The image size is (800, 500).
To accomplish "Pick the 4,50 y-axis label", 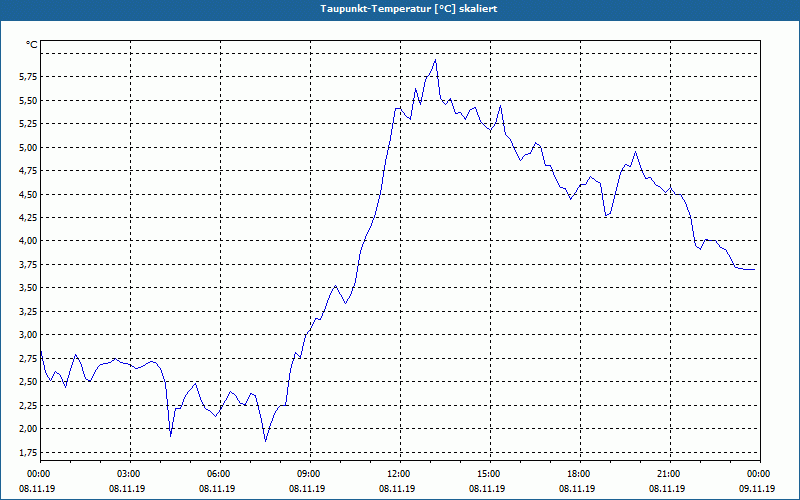I will 29,194.
